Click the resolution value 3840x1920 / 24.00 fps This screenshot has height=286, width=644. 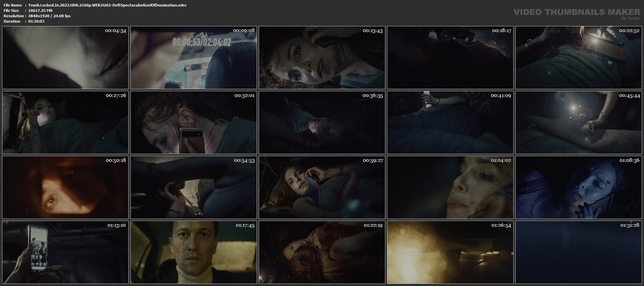(49, 16)
